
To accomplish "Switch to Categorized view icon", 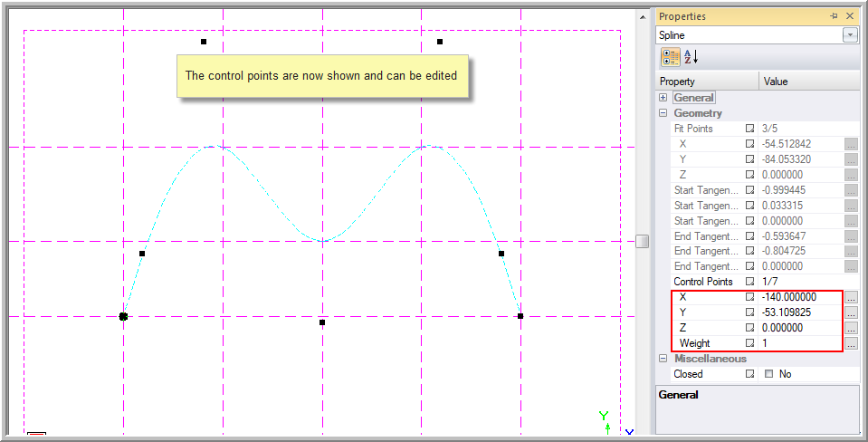I will (671, 56).
